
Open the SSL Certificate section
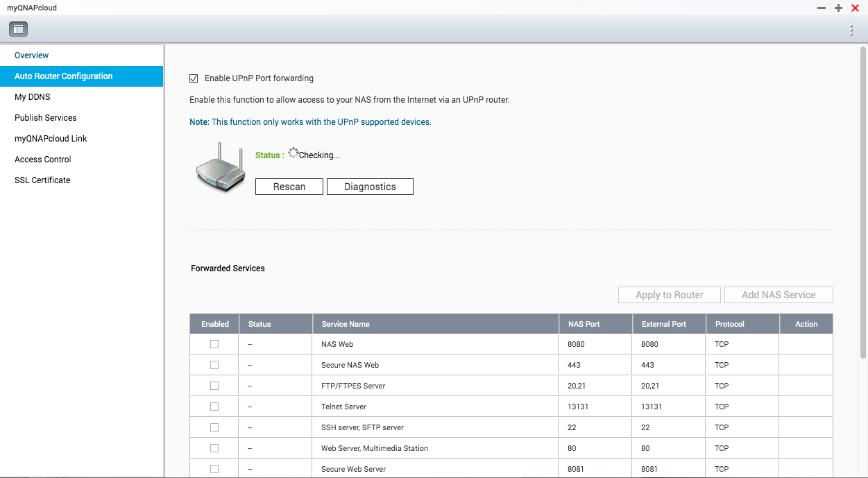pos(42,180)
